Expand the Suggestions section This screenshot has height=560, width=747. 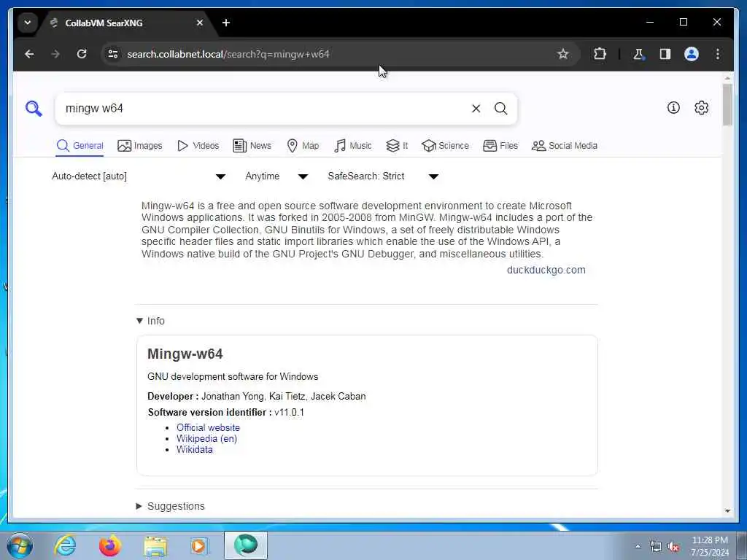point(171,506)
